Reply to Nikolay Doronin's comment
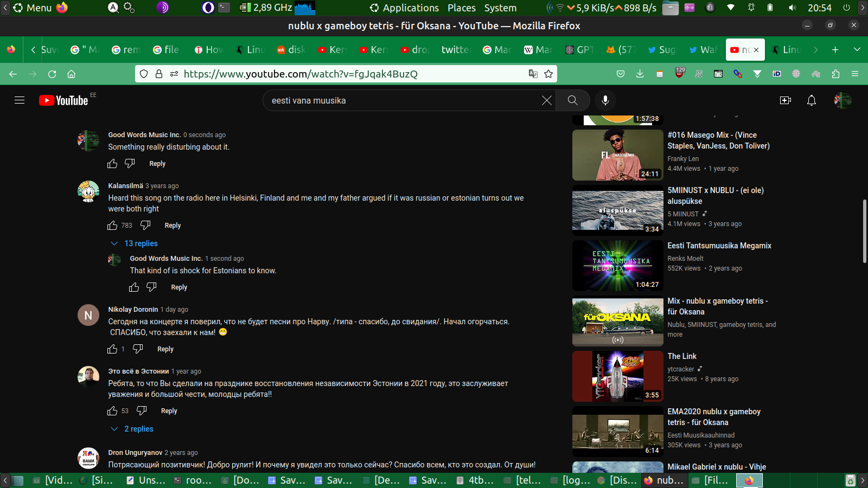 [x=165, y=349]
